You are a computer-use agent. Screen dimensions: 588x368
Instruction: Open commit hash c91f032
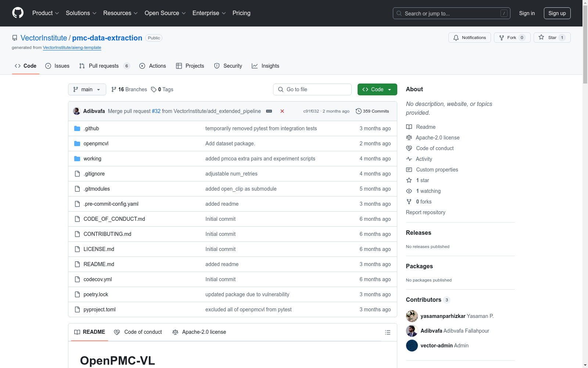[311, 111]
